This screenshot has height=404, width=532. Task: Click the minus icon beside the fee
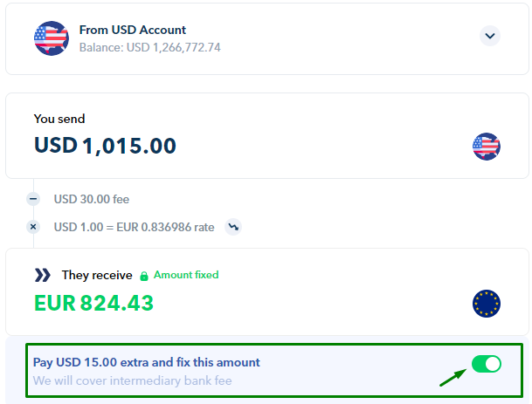click(x=34, y=199)
